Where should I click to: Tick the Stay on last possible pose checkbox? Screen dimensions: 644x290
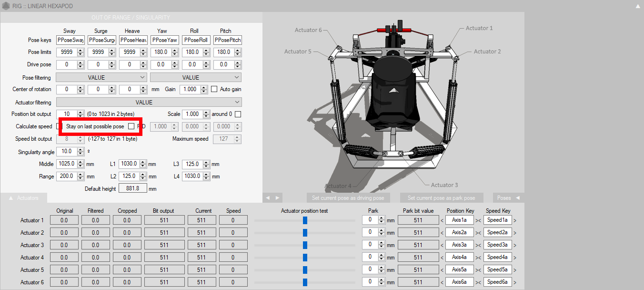click(x=131, y=126)
